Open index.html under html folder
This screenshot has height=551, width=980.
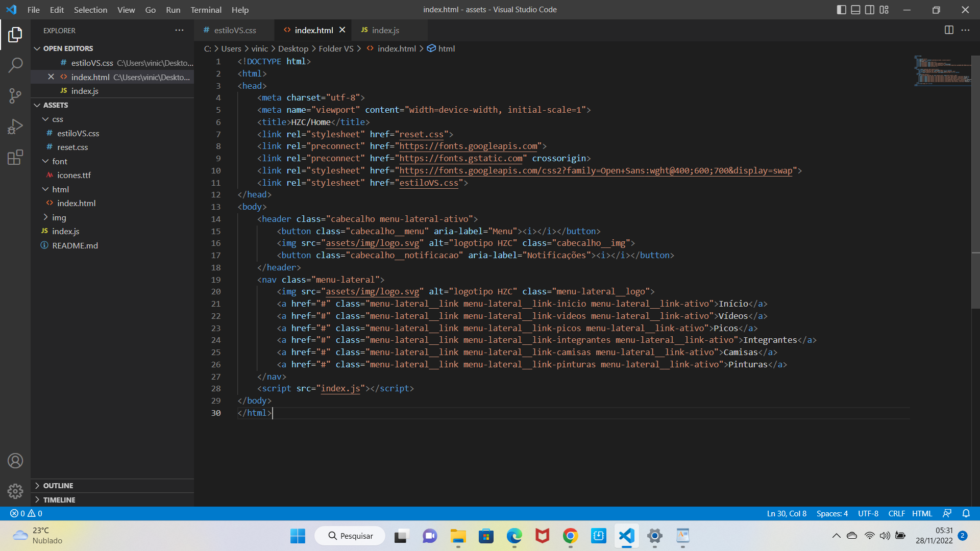tap(112, 203)
